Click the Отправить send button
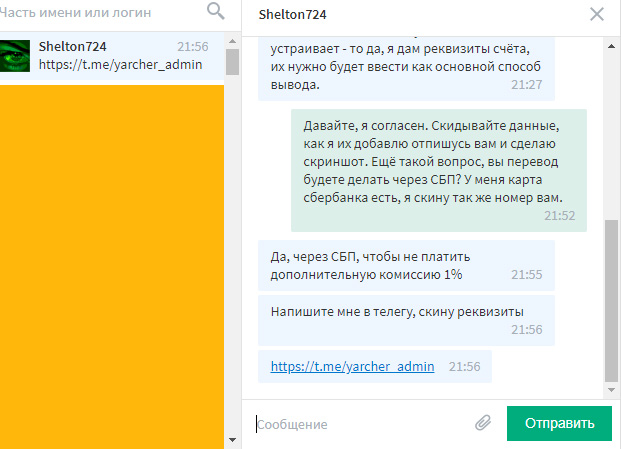Viewport: 621px width, 449px height. [559, 423]
